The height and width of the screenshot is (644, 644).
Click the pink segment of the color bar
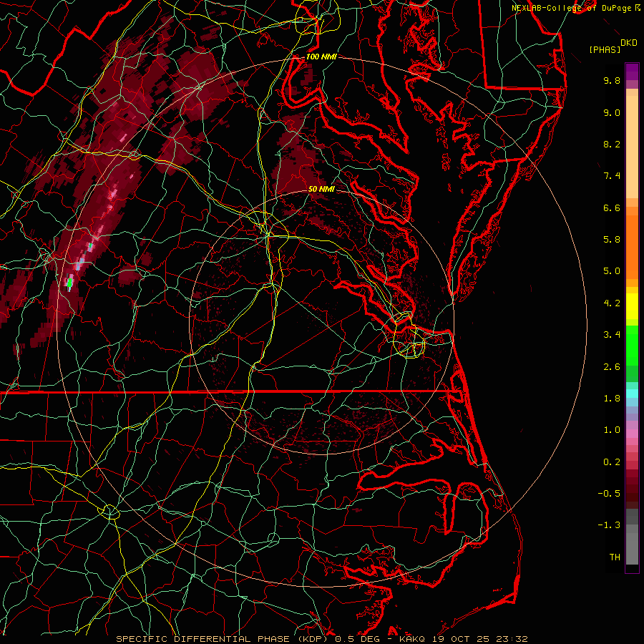pos(632,434)
